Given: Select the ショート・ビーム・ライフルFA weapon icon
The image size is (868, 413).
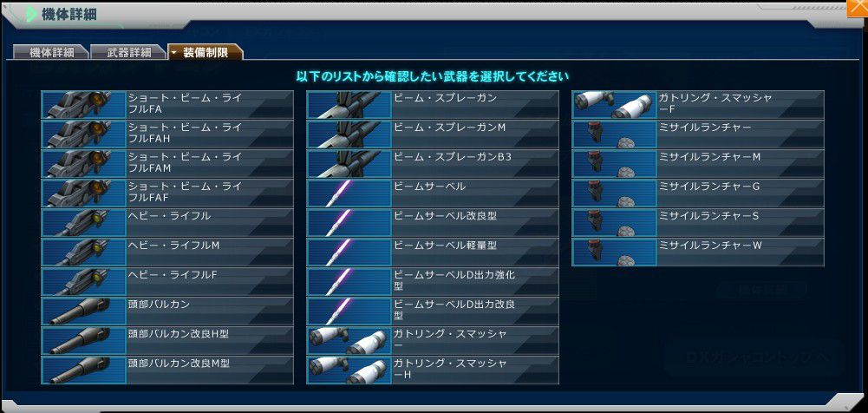Looking at the screenshot, I should coord(84,105).
